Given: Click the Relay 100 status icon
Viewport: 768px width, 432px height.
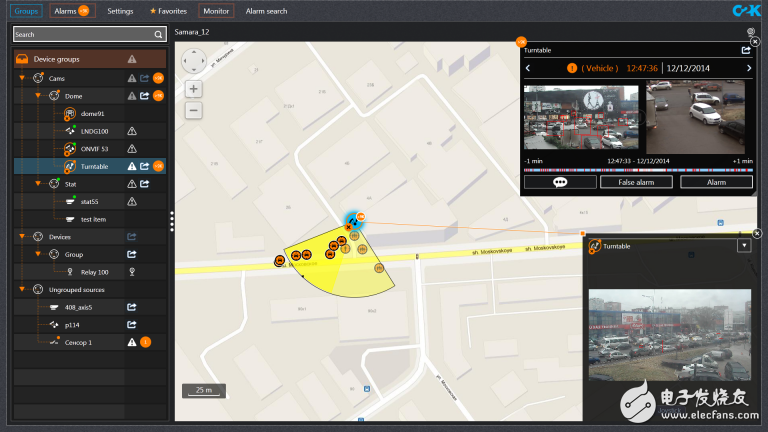Looking at the screenshot, I should [x=131, y=271].
